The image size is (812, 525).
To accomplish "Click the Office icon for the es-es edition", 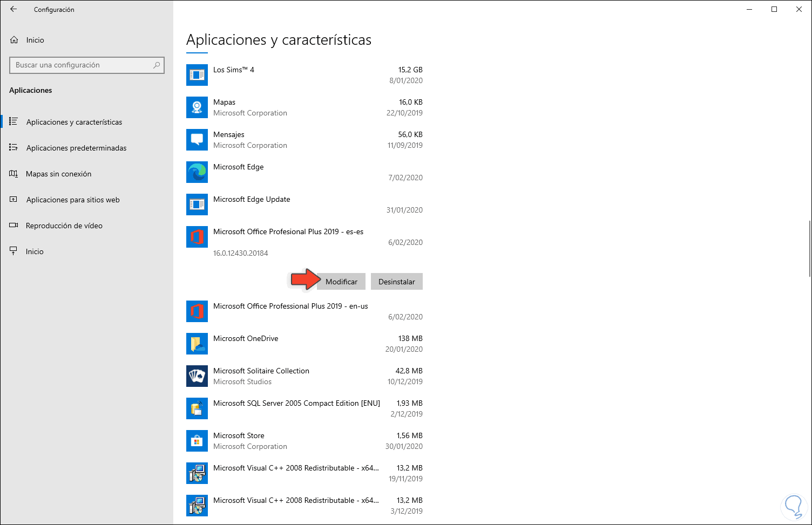I will [x=197, y=237].
